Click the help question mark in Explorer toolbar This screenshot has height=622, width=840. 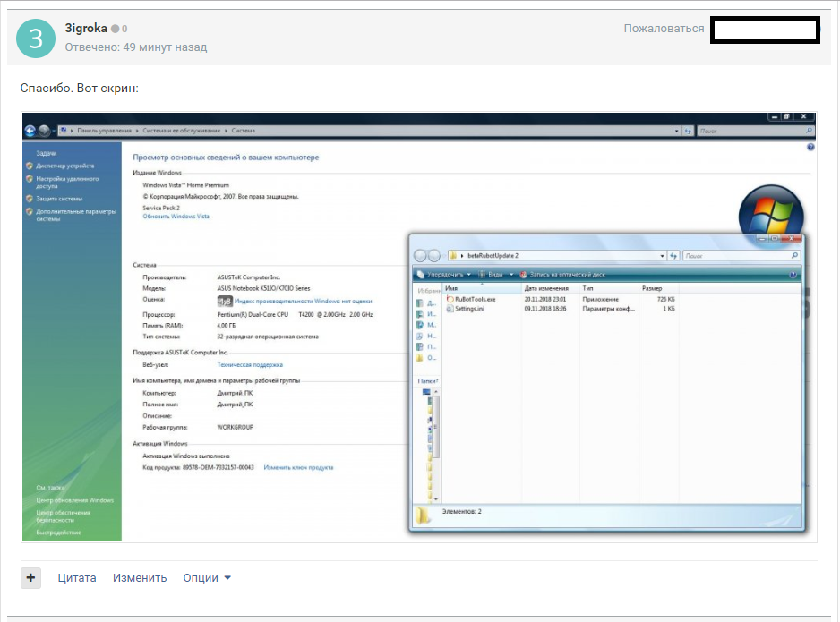tap(793, 275)
